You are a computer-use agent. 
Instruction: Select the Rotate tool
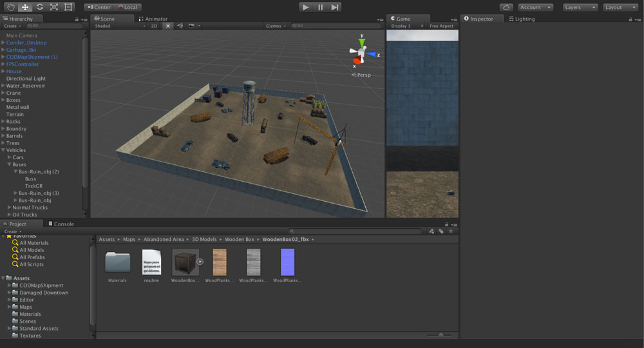click(x=39, y=7)
